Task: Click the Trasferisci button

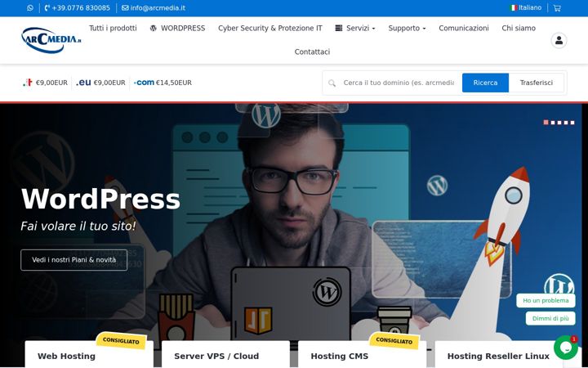Action: pyautogui.click(x=537, y=83)
